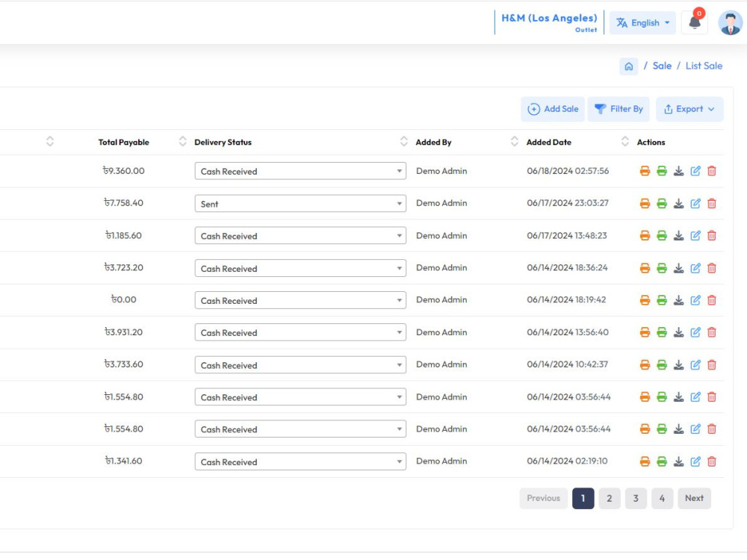
Task: Go to home via breadcrumb house icon
Action: click(x=628, y=66)
